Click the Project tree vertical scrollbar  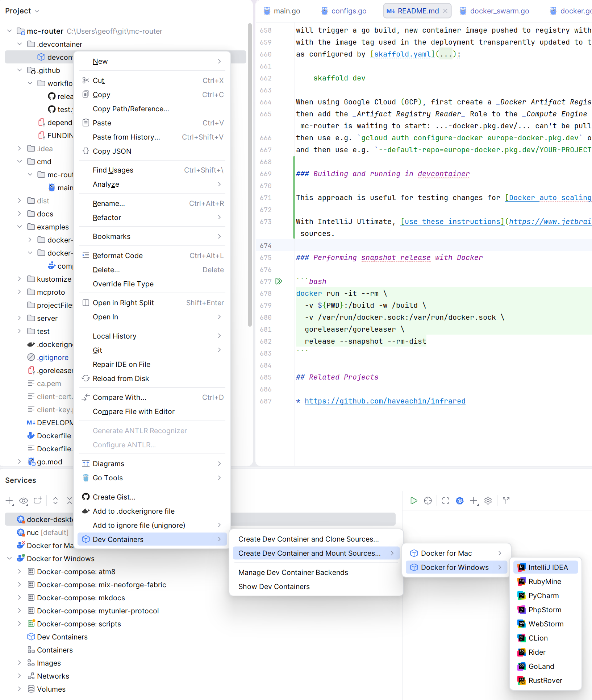250,174
